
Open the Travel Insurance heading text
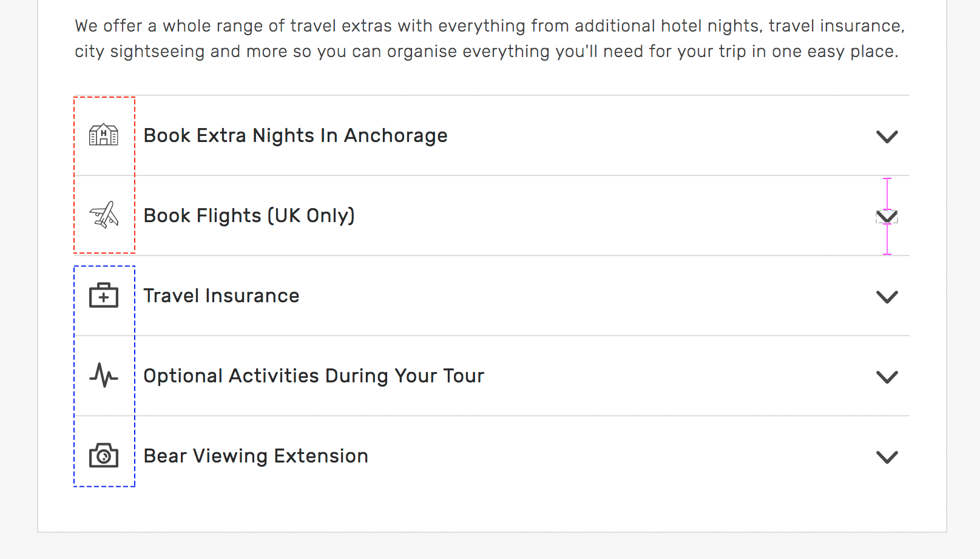click(x=221, y=296)
